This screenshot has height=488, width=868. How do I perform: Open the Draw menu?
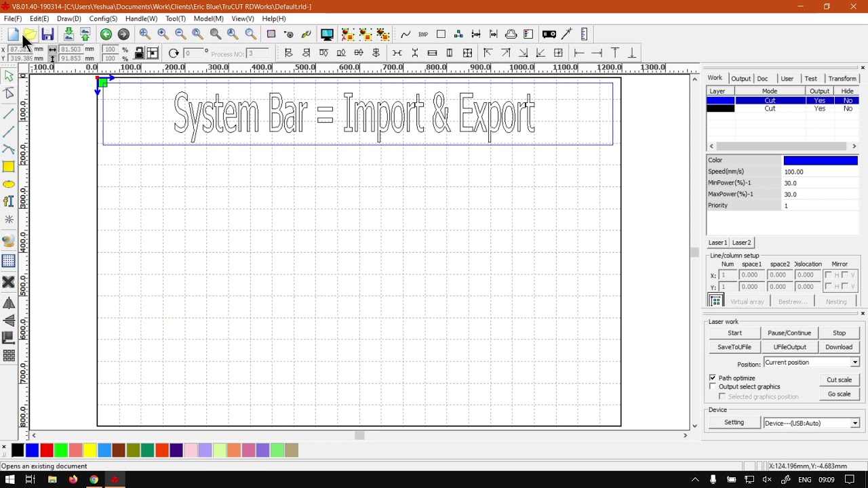click(x=68, y=18)
